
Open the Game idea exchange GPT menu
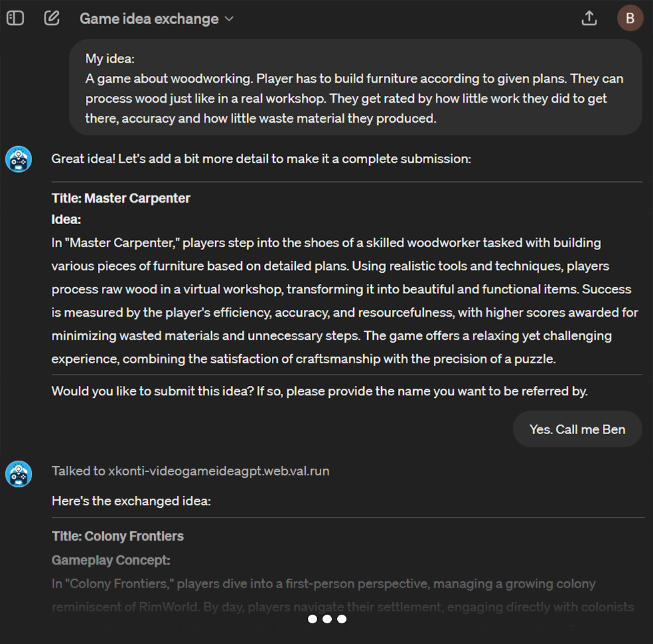[x=149, y=19]
